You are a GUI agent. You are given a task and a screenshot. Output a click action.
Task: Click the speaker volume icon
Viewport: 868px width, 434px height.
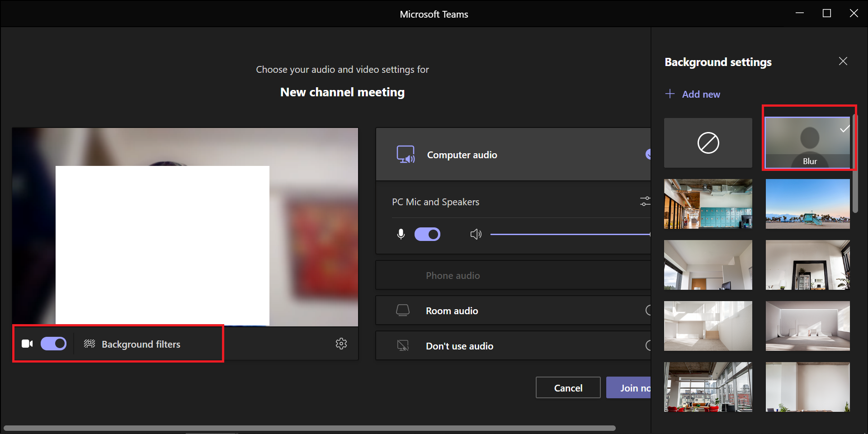pyautogui.click(x=476, y=234)
